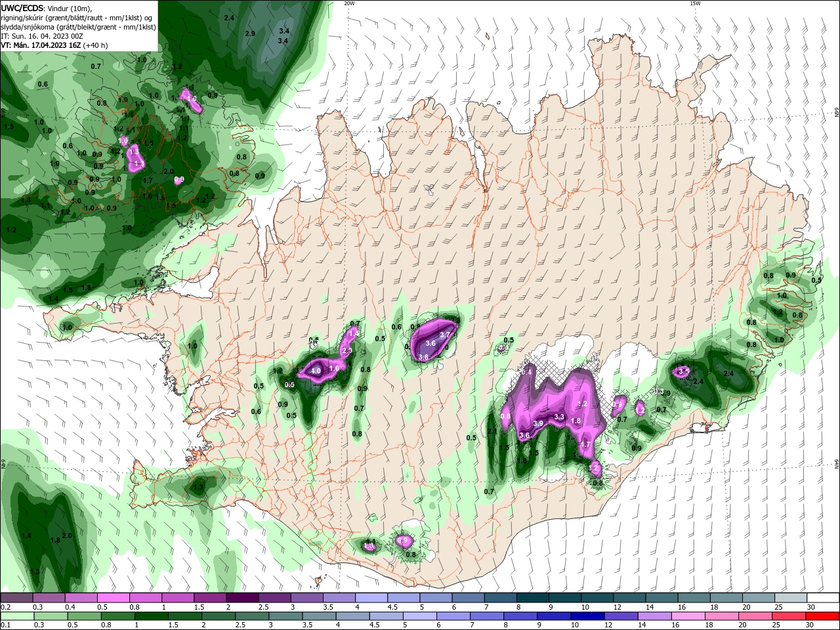840x630 pixels.
Task: Pick the 0.2–0.3 snow legend swatch
Action: (x=16, y=598)
